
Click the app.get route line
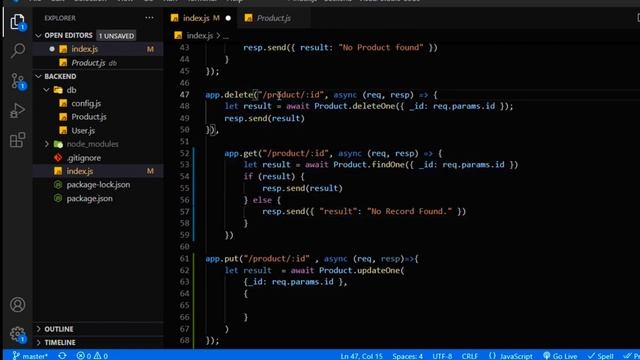[x=333, y=153]
